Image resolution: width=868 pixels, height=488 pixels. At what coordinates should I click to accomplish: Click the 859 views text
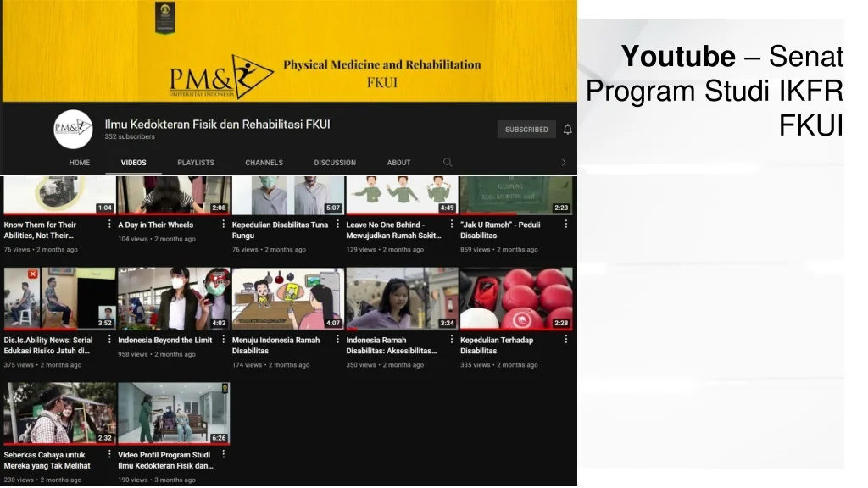click(475, 250)
